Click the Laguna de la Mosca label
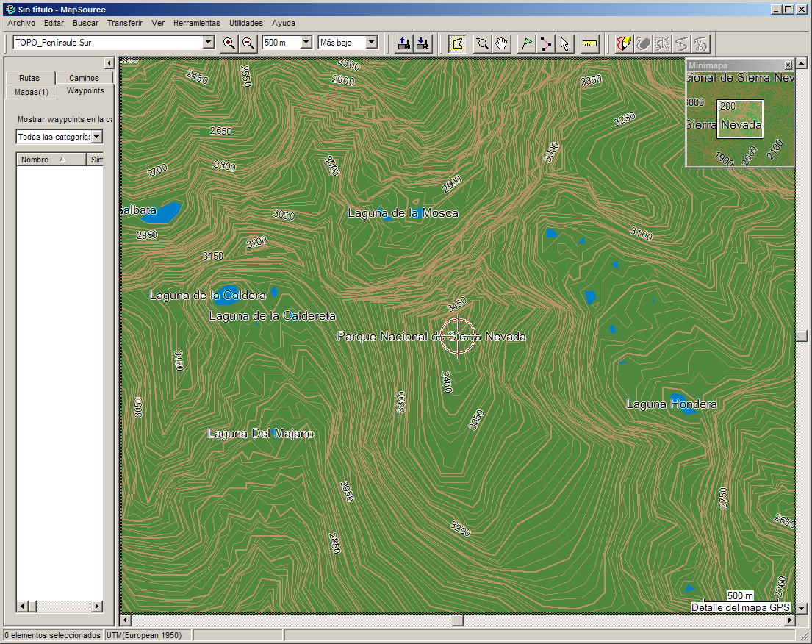This screenshot has height=644, width=812. coord(403,213)
